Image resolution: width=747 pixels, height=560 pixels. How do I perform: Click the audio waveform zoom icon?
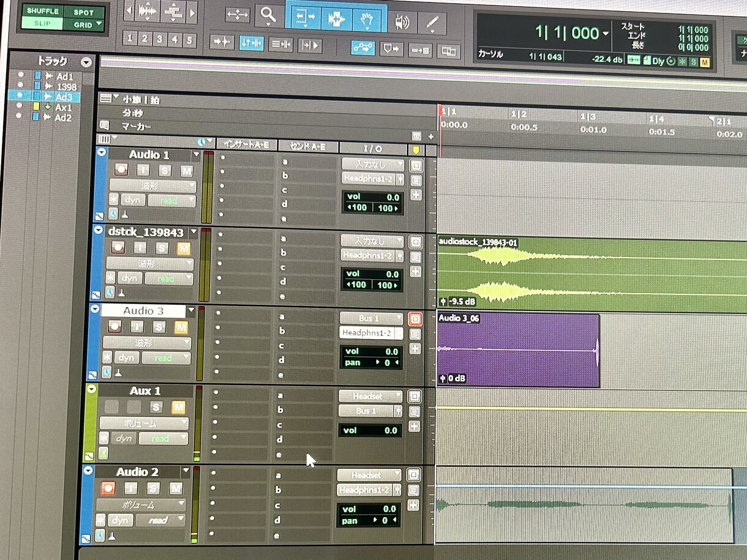(x=148, y=11)
